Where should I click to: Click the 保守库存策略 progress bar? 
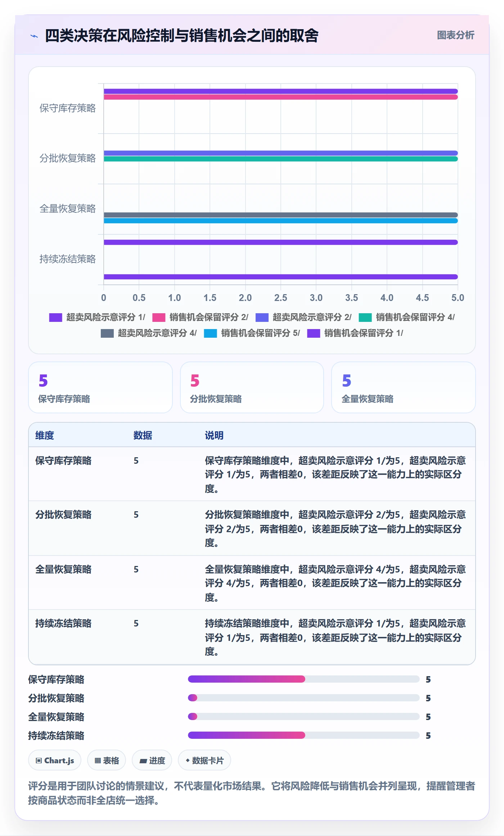[x=304, y=679]
